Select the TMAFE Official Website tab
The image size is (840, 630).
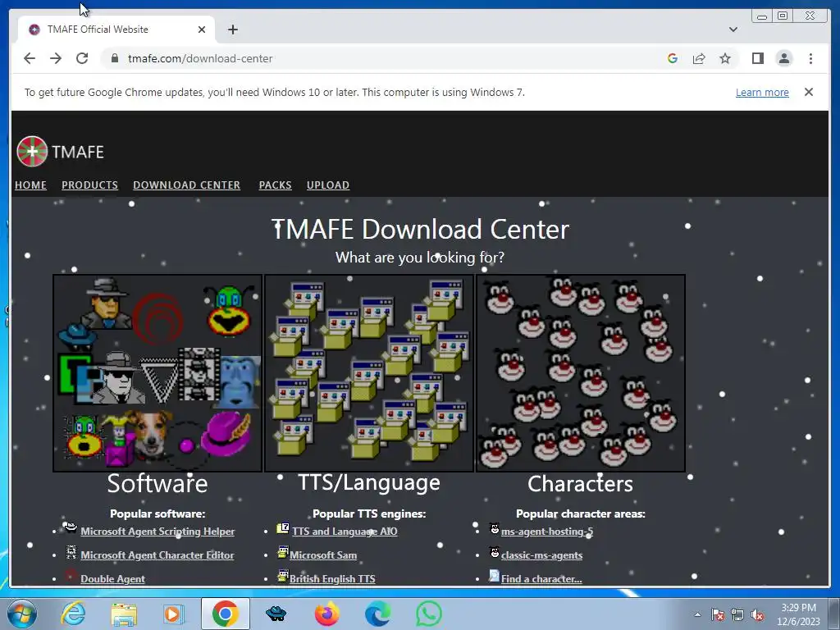116,30
